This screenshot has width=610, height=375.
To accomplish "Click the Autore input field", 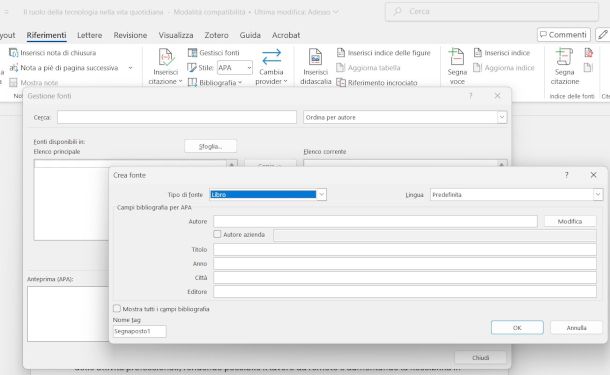I will coord(375,221).
